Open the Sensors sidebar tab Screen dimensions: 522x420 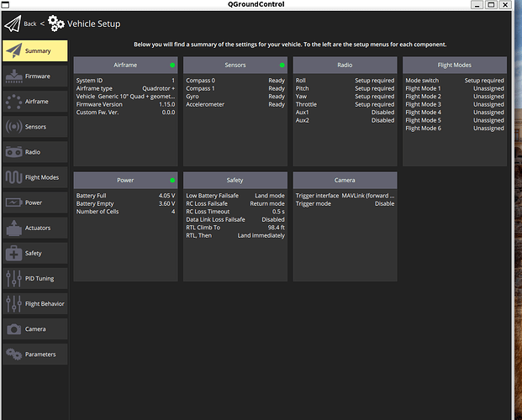[x=35, y=127]
